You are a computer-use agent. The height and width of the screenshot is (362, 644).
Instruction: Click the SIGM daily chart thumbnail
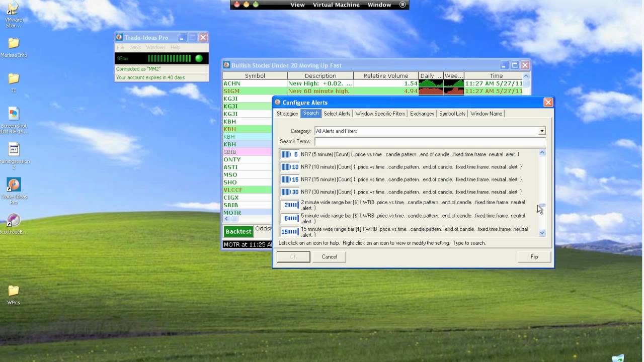click(431, 91)
